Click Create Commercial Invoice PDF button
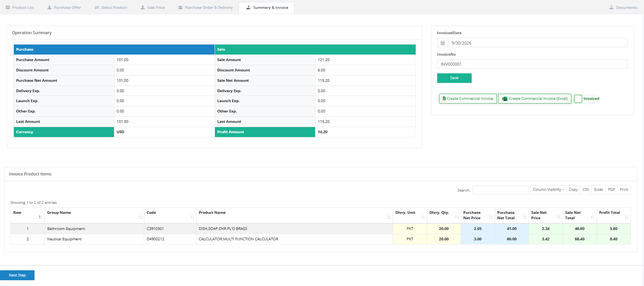Screen dimensions: 644x286 468,99
